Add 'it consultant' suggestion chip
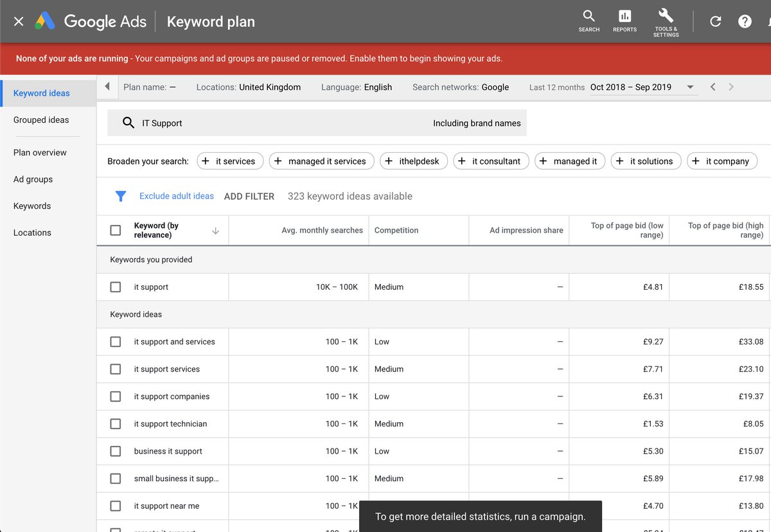Screen dimensions: 771x532 pos(491,161)
